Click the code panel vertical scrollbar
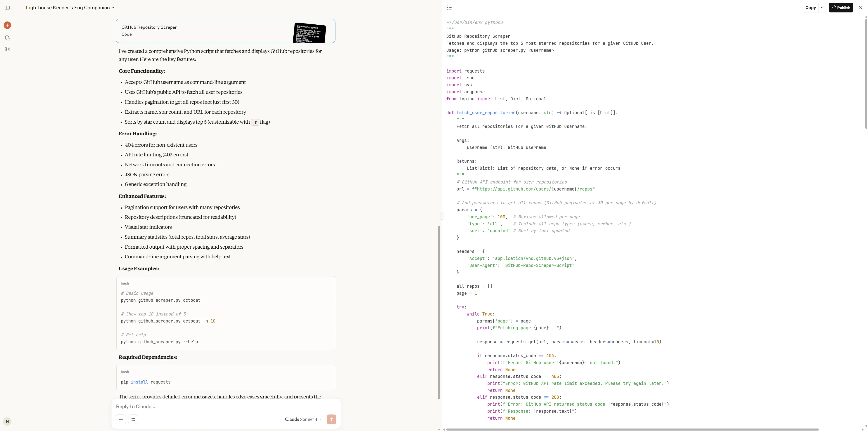868x431 pixels. pos(866,74)
